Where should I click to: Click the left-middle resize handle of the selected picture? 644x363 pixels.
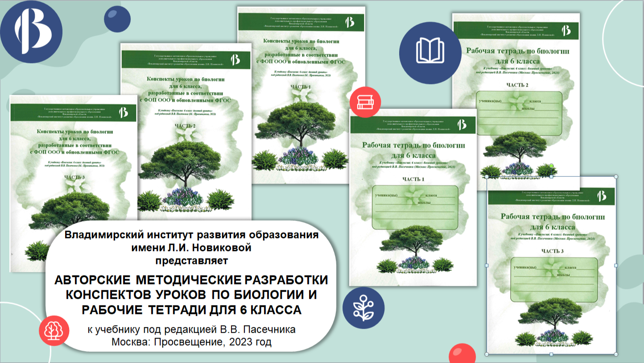[487, 266]
